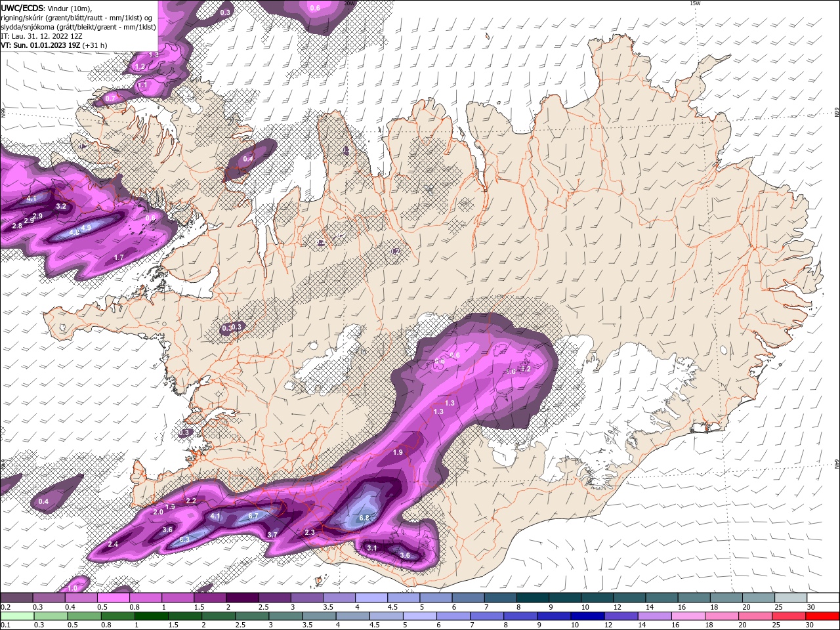Image resolution: width=840 pixels, height=630 pixels.
Task: Click the UWC/ECDS title text
Action: (x=23, y=8)
